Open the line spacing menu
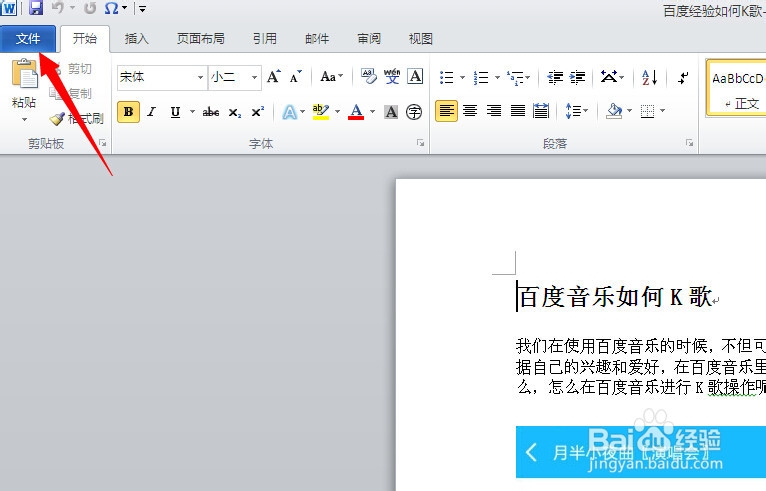Screen dimensions: 766x491 pos(576,111)
